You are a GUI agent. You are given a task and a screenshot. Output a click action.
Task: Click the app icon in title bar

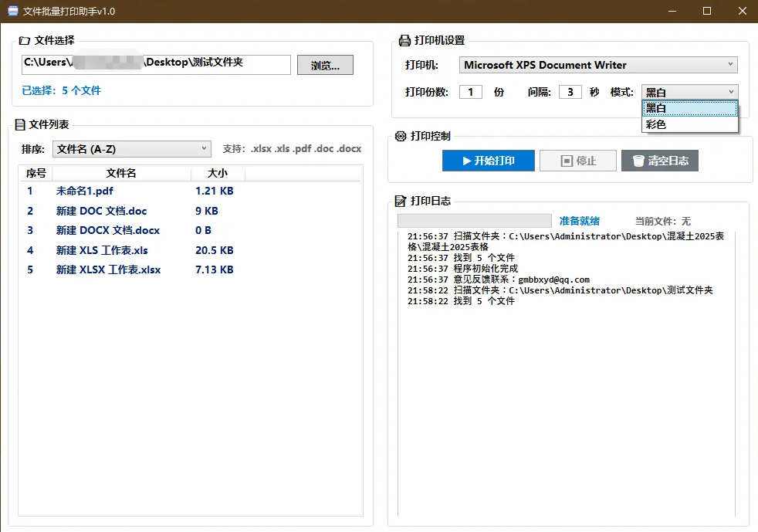(x=12, y=11)
